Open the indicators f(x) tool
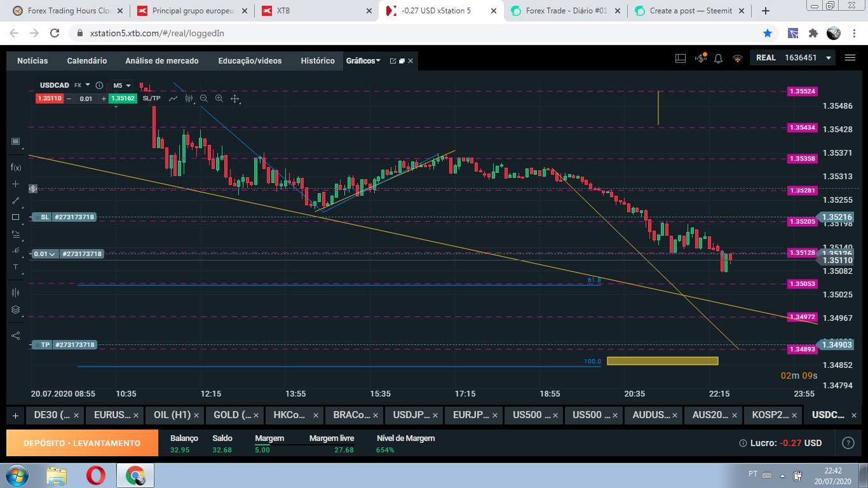This screenshot has height=488, width=868. [16, 167]
